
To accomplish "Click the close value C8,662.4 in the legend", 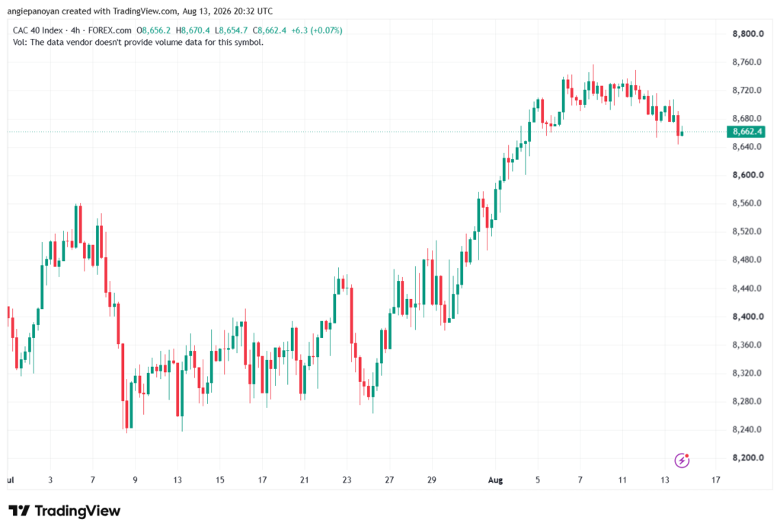I will pyautogui.click(x=269, y=30).
